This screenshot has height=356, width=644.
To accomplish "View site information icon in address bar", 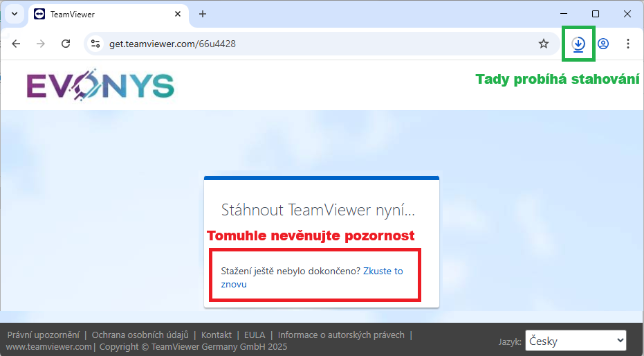I will [x=96, y=44].
